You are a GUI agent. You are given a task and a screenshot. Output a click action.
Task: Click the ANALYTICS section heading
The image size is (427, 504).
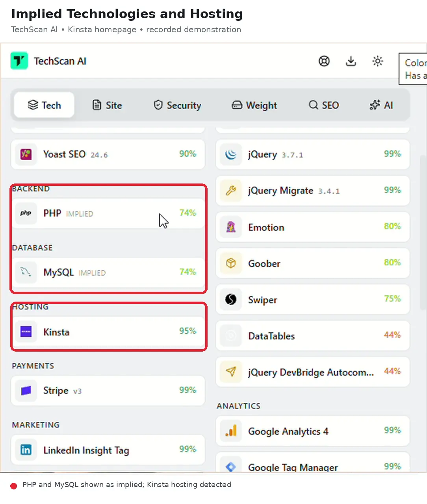(x=238, y=406)
